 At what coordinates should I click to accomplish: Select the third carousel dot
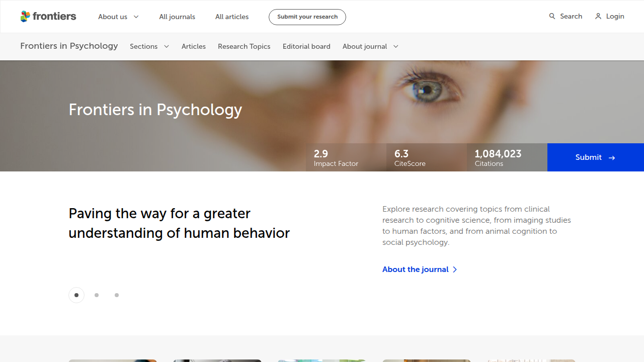coord(117,295)
